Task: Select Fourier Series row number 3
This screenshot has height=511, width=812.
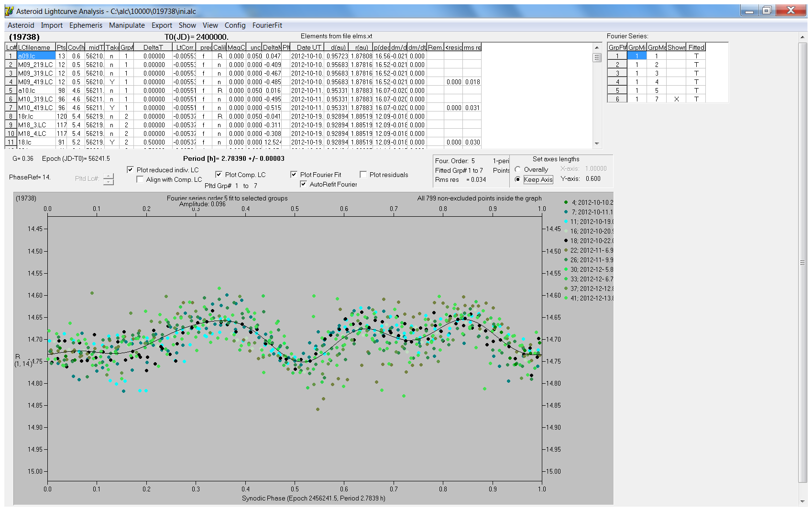Action: click(617, 73)
